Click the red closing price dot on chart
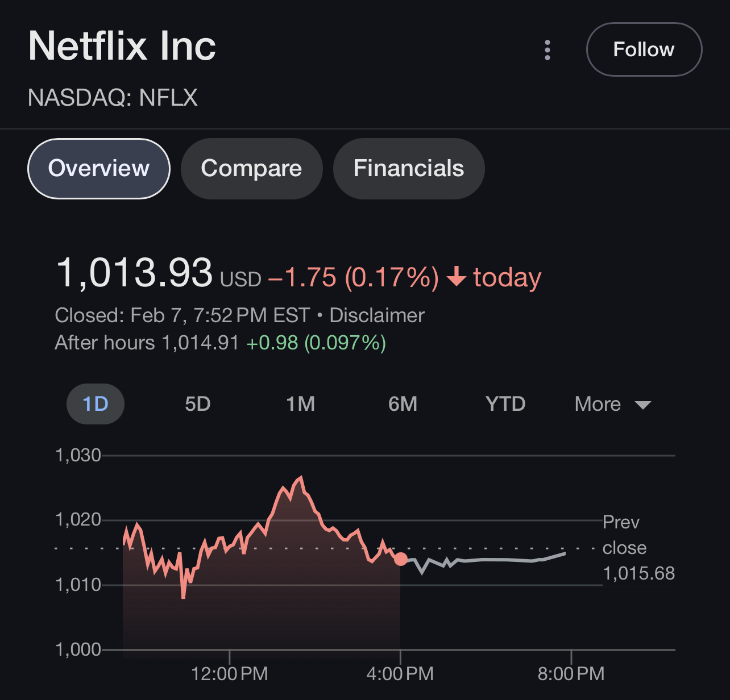730x700 pixels. [x=401, y=559]
